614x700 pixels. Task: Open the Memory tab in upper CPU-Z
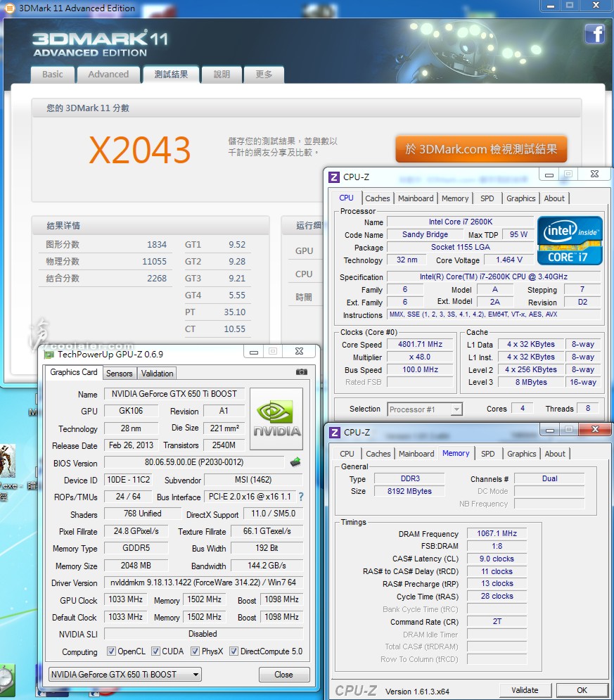point(455,198)
